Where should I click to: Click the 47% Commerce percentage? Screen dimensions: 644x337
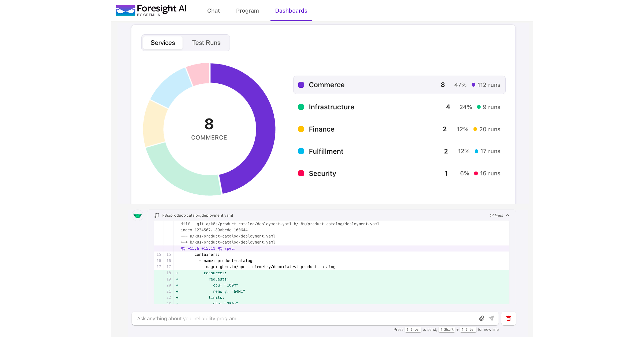[x=460, y=85]
